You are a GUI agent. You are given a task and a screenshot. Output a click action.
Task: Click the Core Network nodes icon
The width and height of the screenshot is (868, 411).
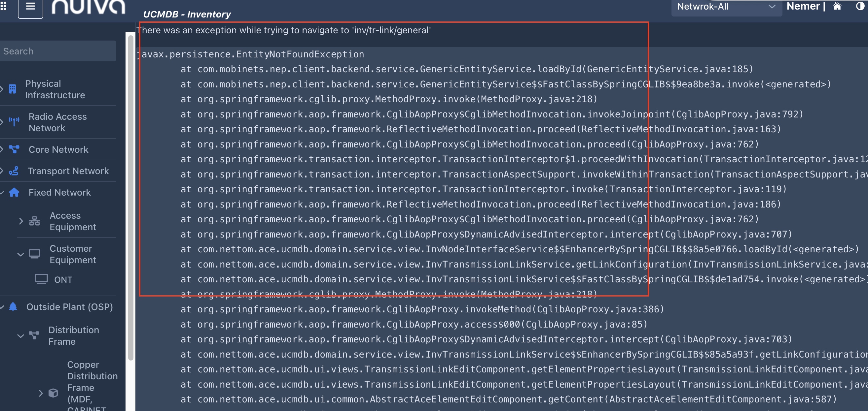[14, 149]
